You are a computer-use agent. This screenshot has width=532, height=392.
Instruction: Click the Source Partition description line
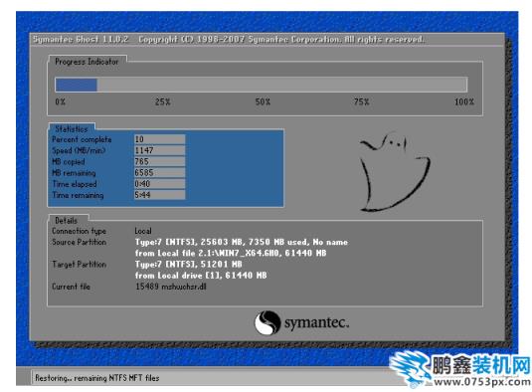point(242,242)
